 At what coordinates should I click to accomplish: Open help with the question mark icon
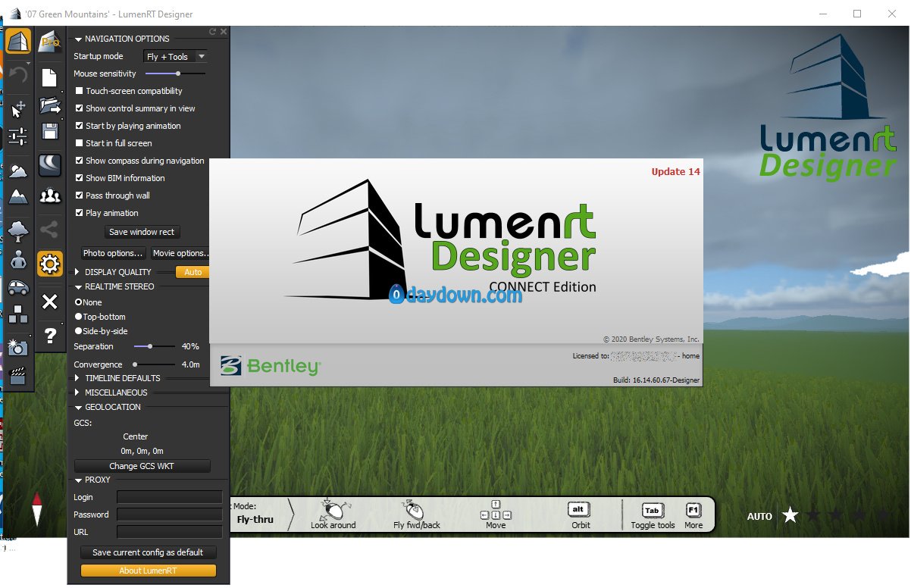click(x=50, y=335)
